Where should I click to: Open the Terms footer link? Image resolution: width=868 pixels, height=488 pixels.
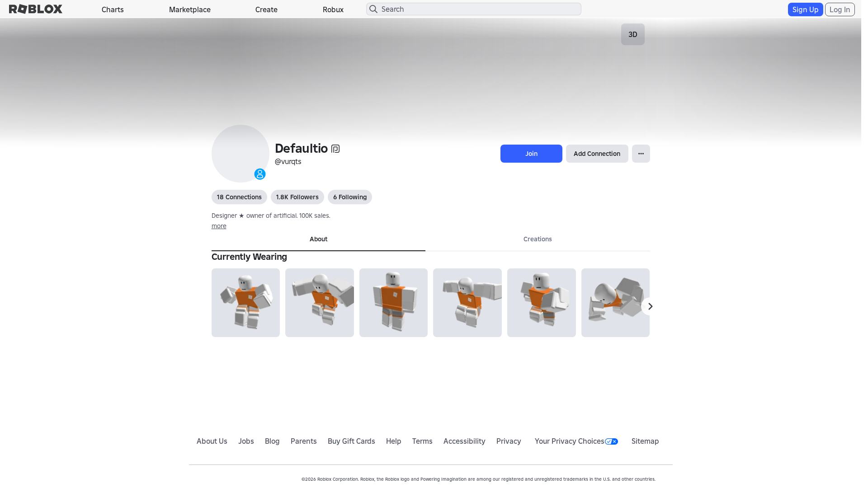point(422,441)
